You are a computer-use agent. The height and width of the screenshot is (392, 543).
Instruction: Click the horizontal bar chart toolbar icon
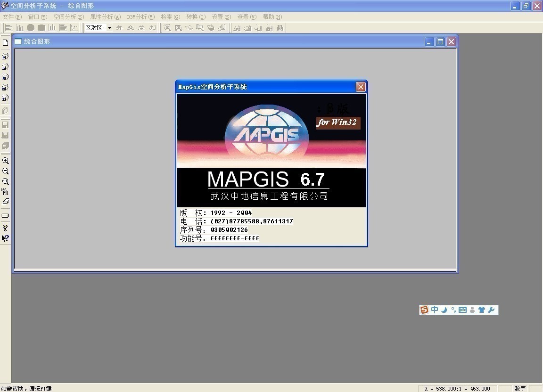tap(8, 28)
